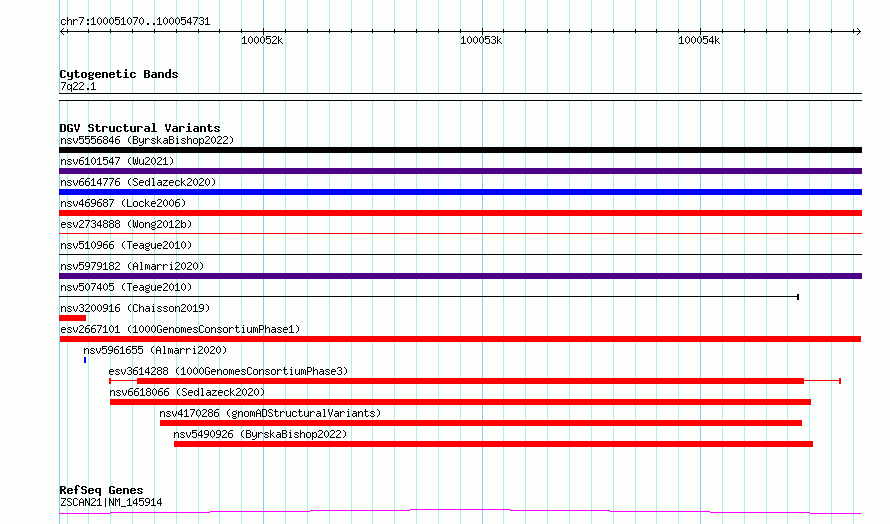Select the tiny blue nsv5961655 marker
The height and width of the screenshot is (524, 890).
click(x=85, y=360)
